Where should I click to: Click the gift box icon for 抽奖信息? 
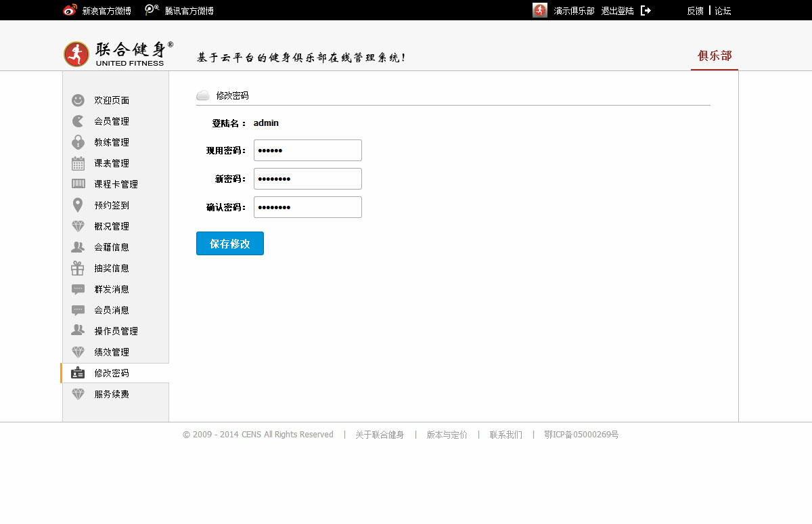coord(78,268)
